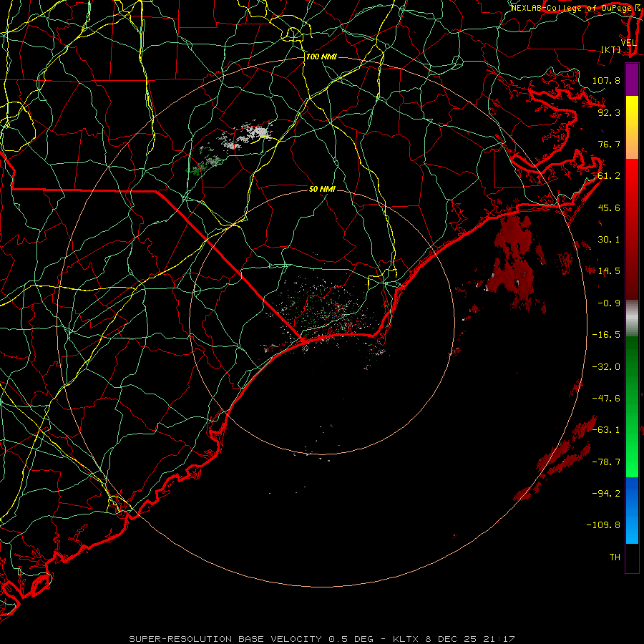Click the 45.6 legend value
Image resolution: width=644 pixels, height=644 pixels.
click(609, 208)
